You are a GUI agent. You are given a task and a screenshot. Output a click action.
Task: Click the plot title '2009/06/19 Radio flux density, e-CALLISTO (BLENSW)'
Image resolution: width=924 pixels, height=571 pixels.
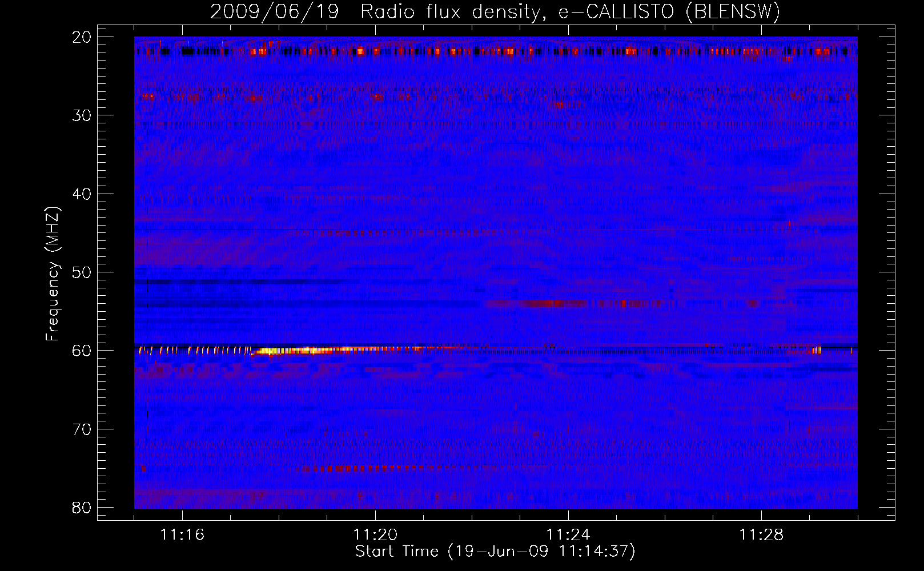[x=495, y=11]
